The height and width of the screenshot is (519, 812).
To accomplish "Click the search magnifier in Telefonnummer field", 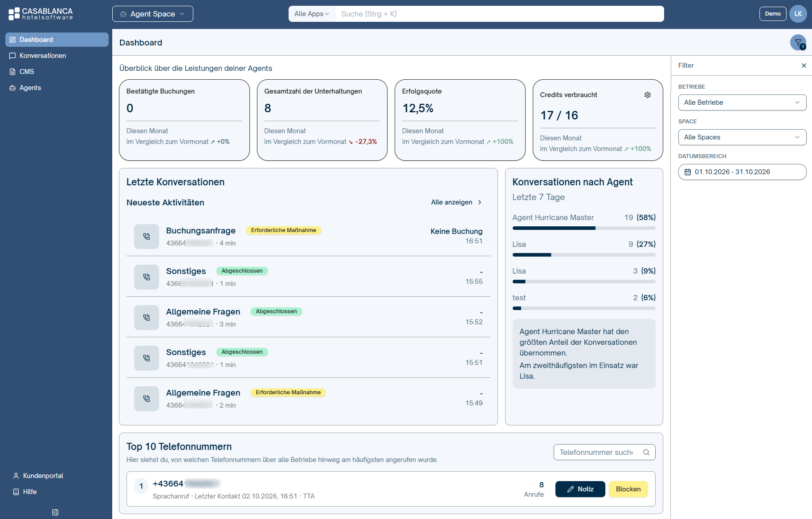I will tap(646, 452).
